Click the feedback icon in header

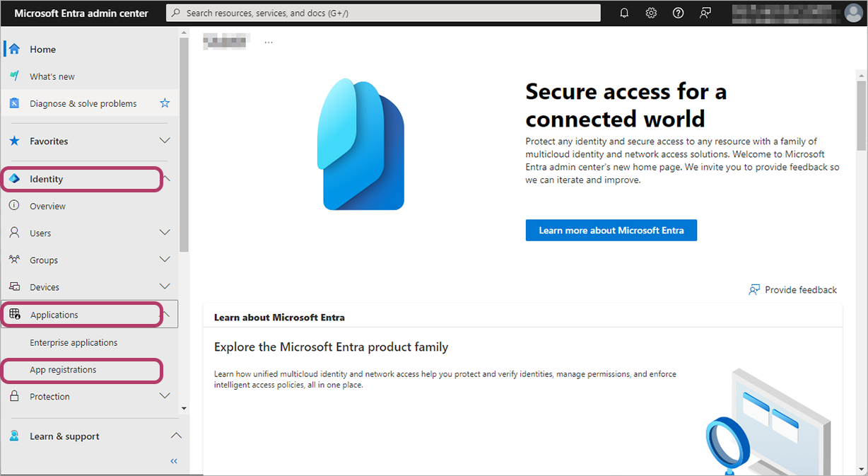point(705,13)
